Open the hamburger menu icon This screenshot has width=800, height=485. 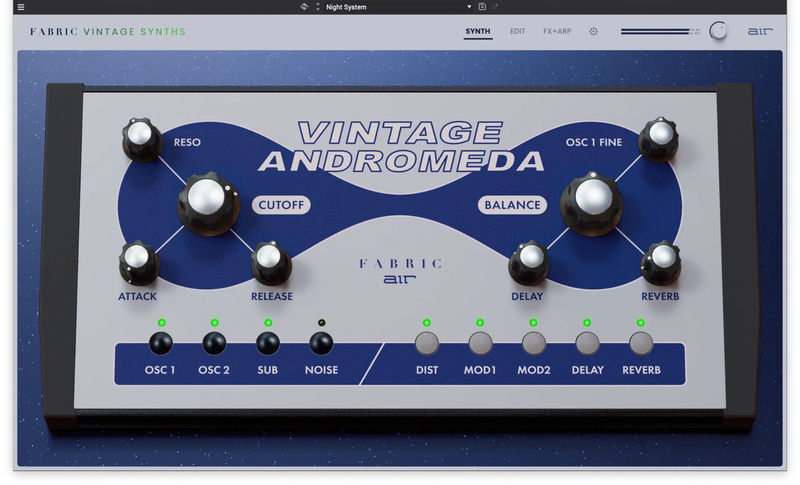(x=21, y=7)
